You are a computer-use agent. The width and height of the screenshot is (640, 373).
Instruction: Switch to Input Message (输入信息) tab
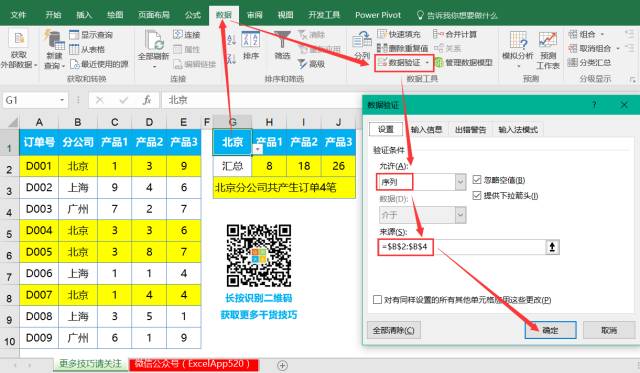(x=426, y=129)
